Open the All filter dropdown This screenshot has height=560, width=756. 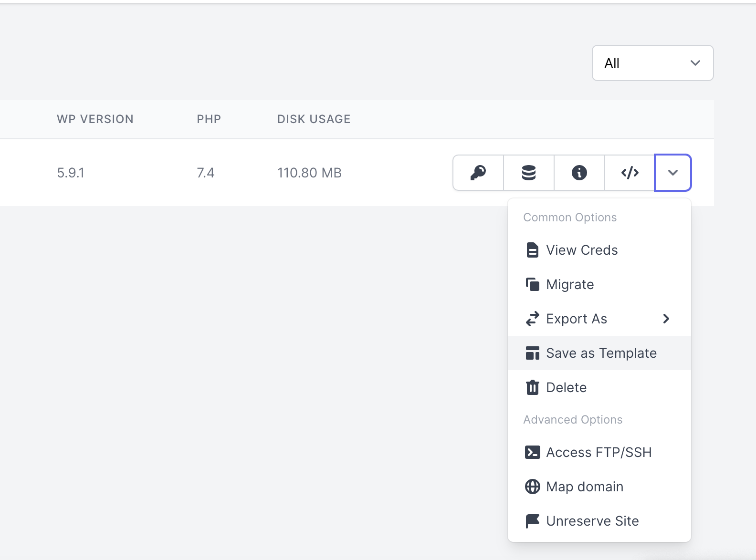coord(652,63)
